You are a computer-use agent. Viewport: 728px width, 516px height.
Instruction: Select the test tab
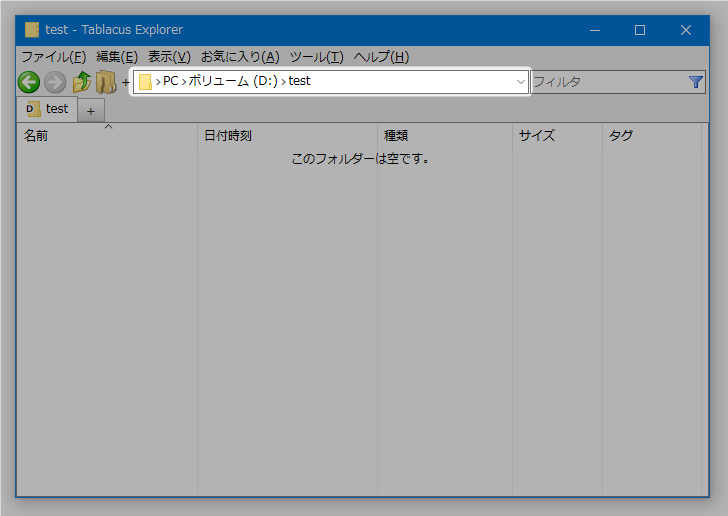pos(47,109)
